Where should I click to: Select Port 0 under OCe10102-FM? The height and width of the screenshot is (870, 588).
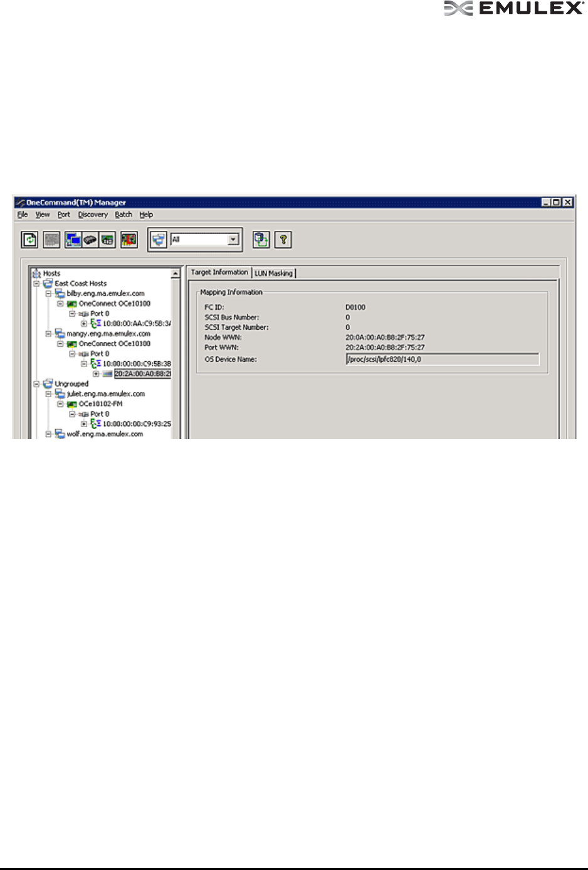coord(100,414)
